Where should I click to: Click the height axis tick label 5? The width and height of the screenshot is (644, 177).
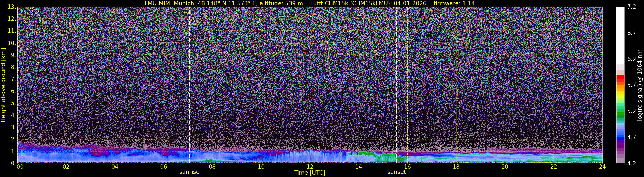click(x=13, y=103)
